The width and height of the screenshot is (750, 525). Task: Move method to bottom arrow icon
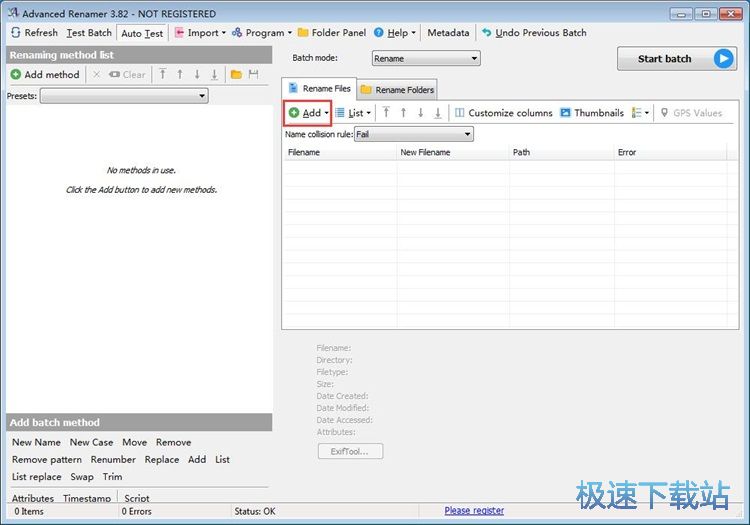[214, 74]
